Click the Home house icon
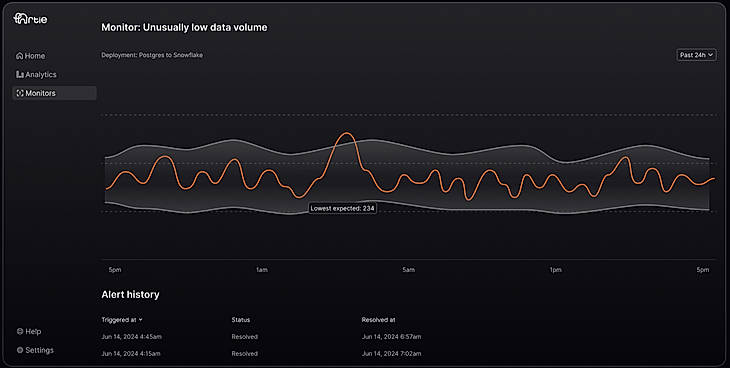Viewport: 730px width, 368px height. coord(20,56)
